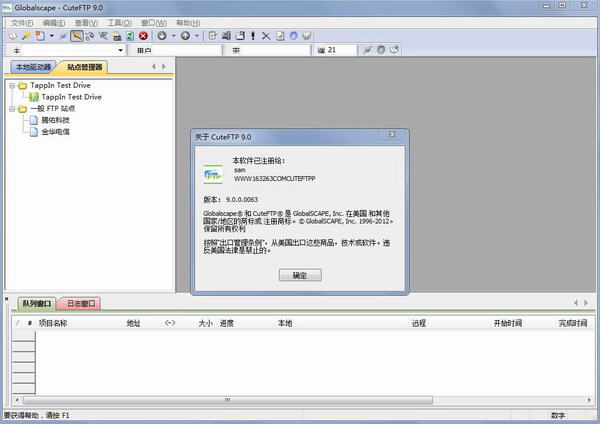
Task: Launch the Connection Wizard wand icon
Action: point(26,36)
